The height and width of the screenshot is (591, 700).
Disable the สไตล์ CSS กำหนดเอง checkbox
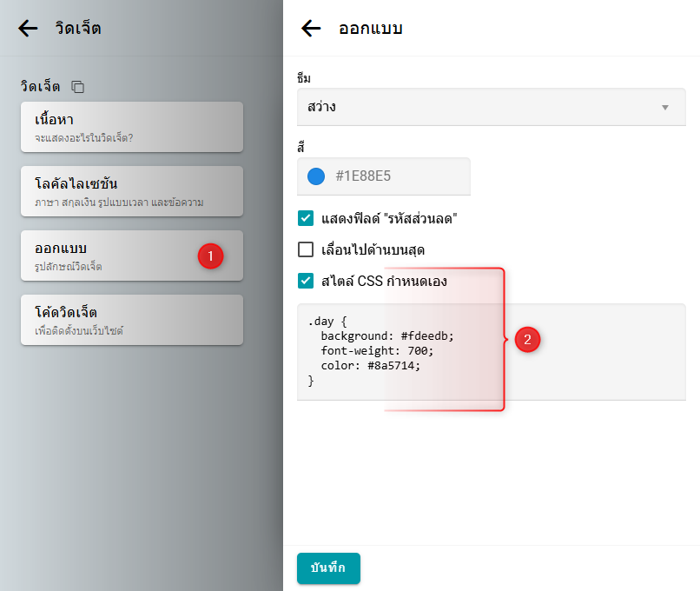point(306,281)
